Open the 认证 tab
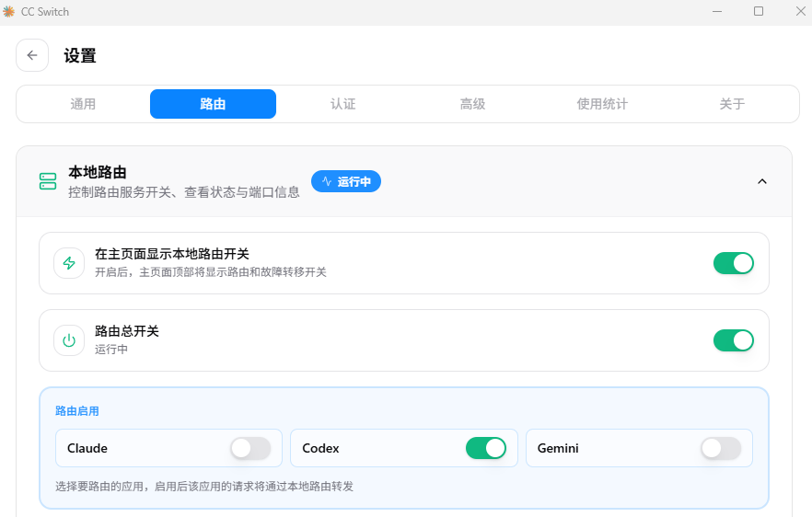The height and width of the screenshot is (517, 812). [x=342, y=104]
